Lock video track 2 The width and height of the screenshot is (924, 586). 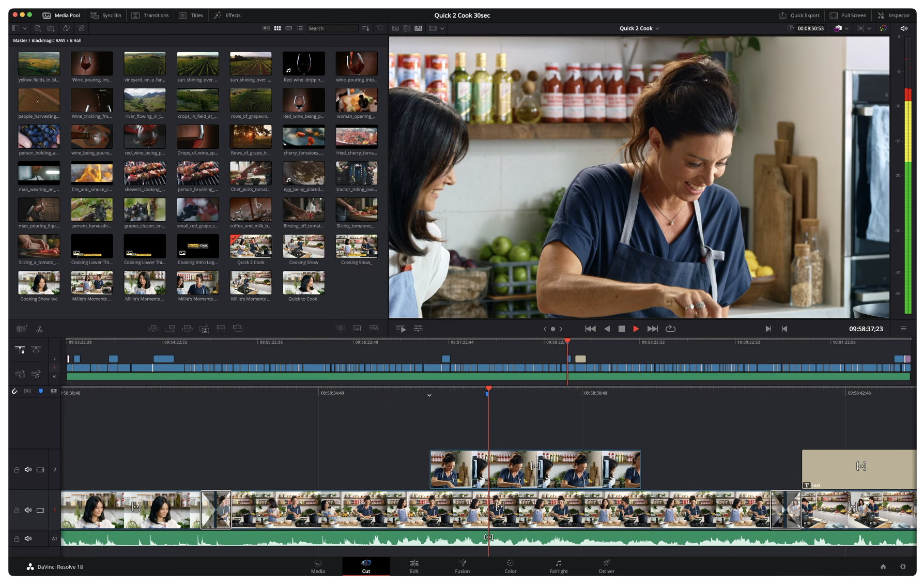(16, 469)
